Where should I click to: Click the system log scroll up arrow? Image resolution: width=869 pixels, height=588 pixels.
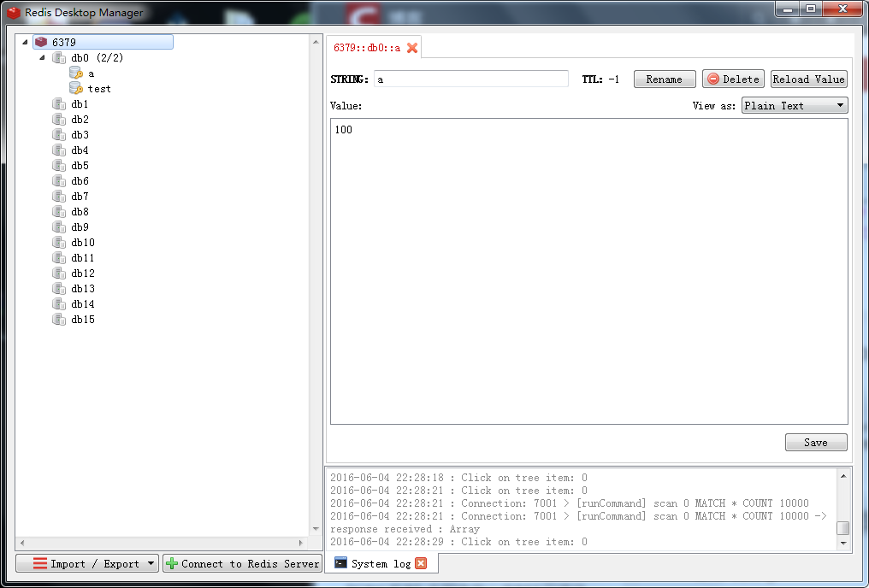click(x=843, y=476)
